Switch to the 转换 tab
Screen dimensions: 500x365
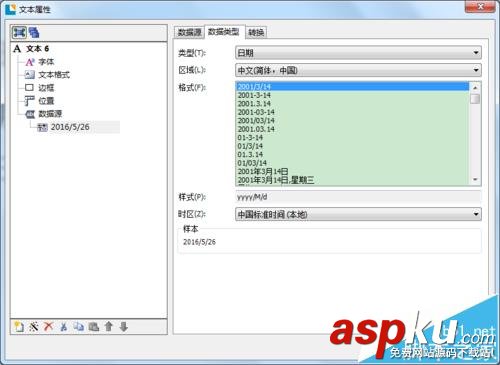click(x=256, y=32)
